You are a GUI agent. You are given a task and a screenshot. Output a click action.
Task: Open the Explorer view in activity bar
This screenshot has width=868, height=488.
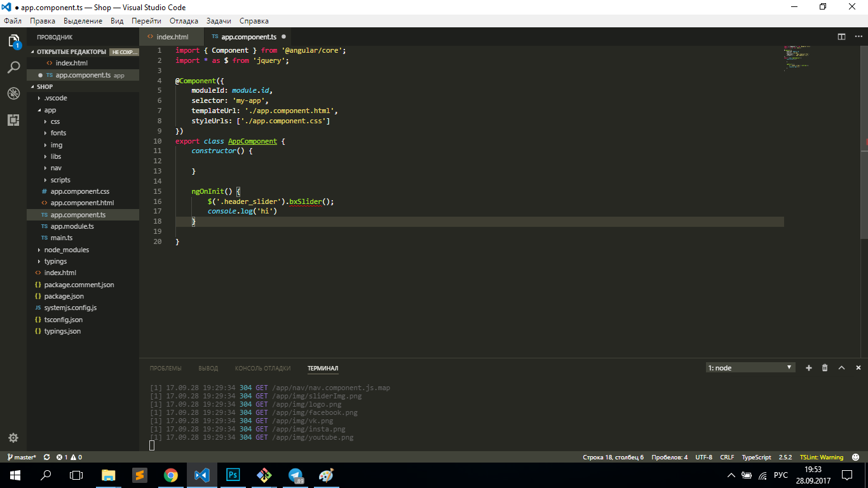(13, 41)
